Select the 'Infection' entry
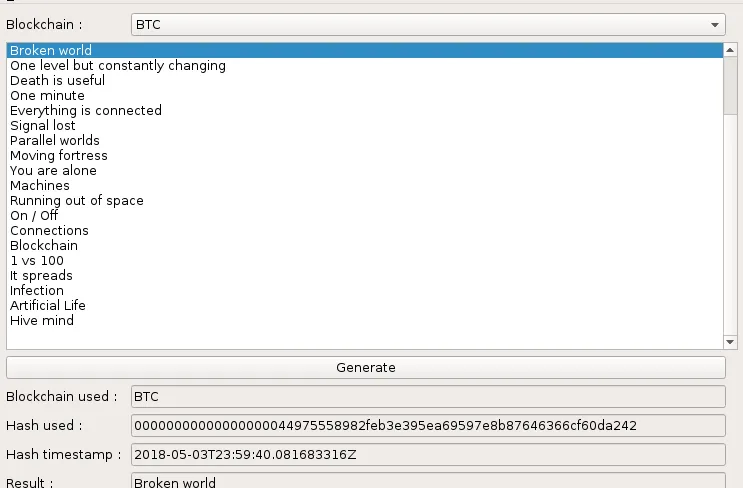Screen dimensions: 743x488 coord(365,290)
